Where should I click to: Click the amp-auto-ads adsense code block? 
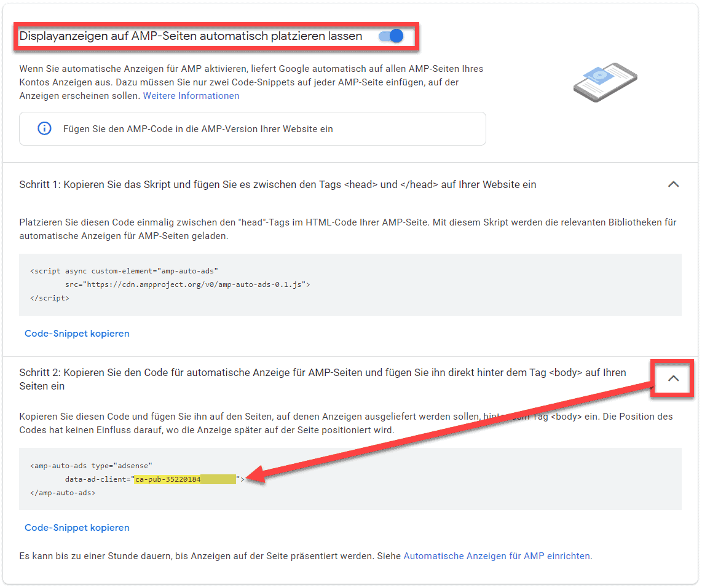coord(350,479)
